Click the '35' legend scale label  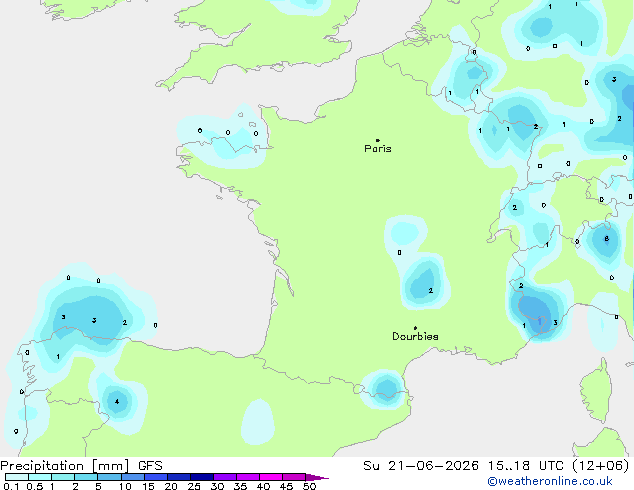coord(240,486)
